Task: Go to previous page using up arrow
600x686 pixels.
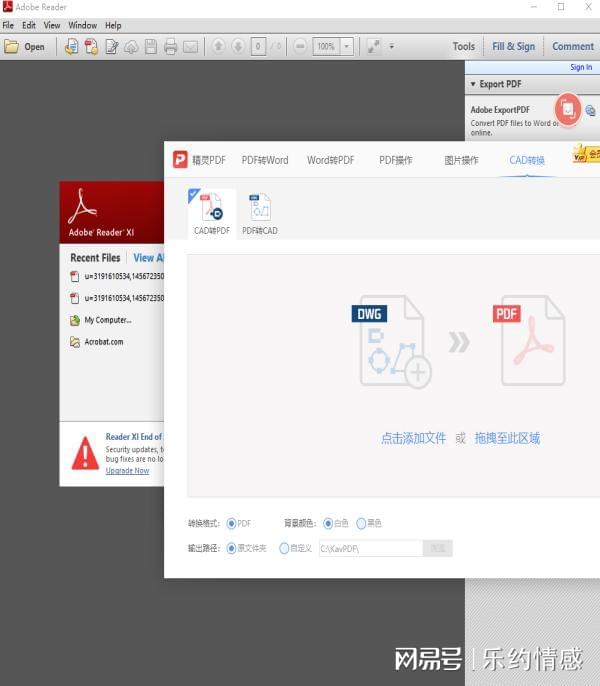Action: [x=218, y=46]
